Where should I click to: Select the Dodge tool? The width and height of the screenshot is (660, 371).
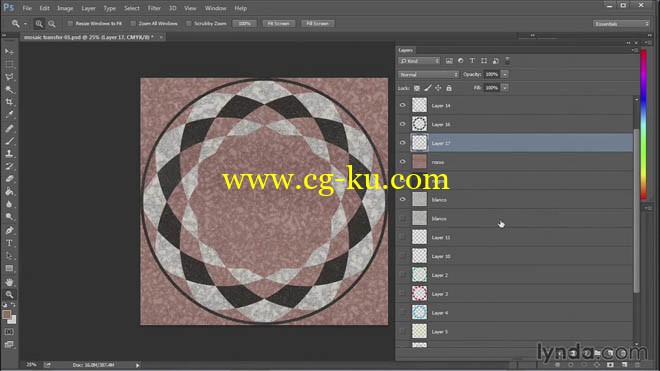click(9, 217)
